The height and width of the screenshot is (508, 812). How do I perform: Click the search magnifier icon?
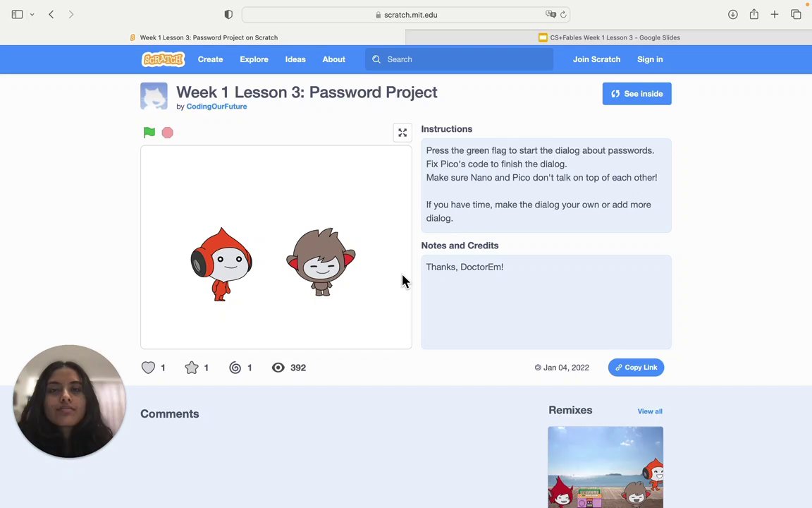tap(376, 59)
